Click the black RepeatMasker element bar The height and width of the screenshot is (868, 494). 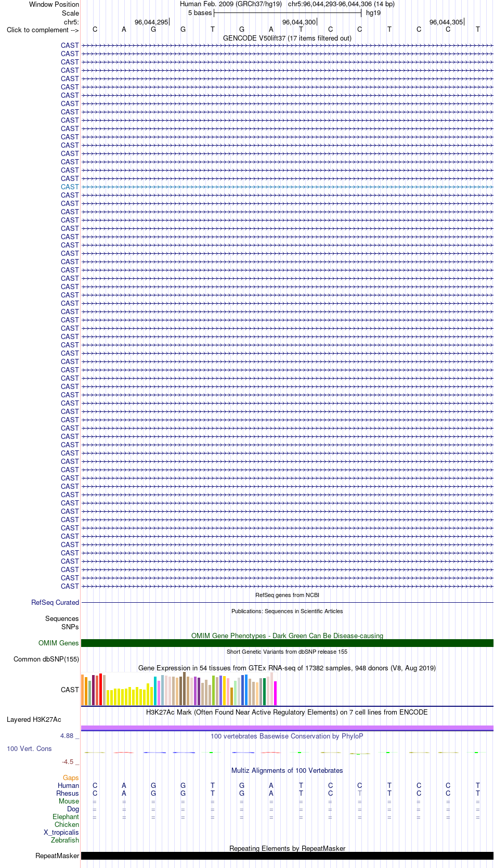(x=287, y=856)
